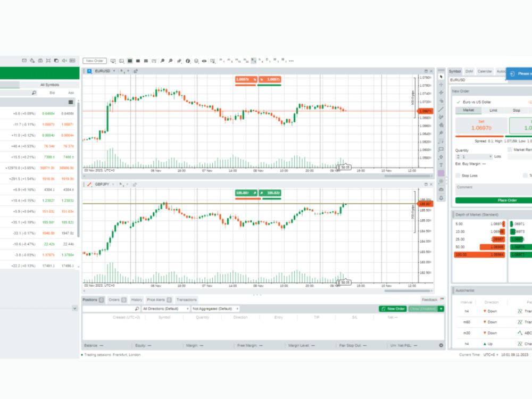Open the layers objects icon in toolbar
The width and height of the screenshot is (532, 399).
[196, 61]
